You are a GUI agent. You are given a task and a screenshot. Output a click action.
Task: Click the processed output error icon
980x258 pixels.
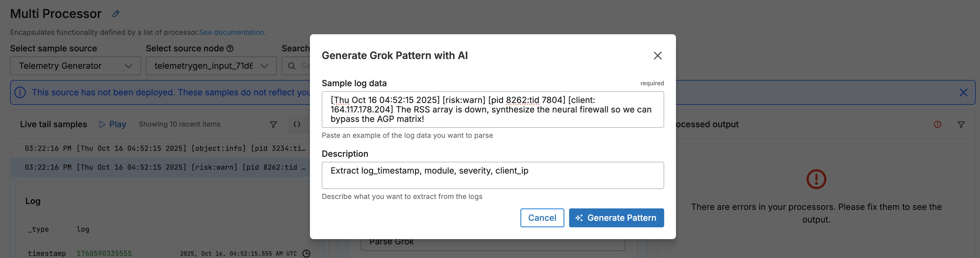[x=937, y=125]
